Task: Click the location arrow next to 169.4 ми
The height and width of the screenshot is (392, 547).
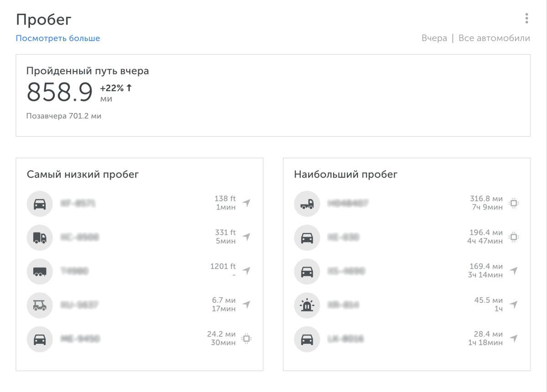Action: click(x=514, y=271)
